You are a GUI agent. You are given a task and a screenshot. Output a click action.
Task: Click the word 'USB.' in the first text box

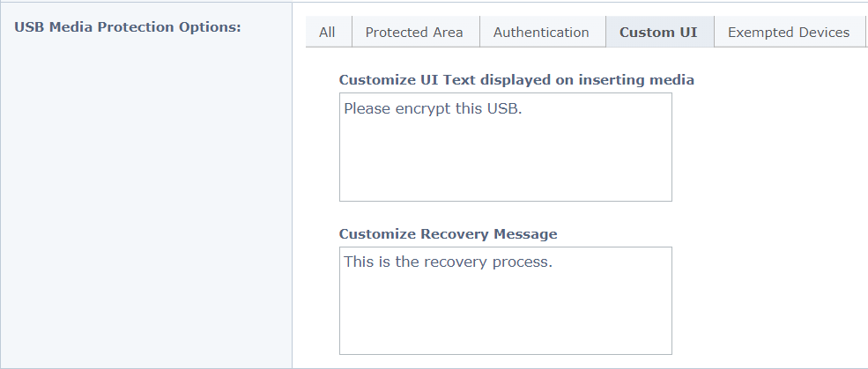coord(507,110)
